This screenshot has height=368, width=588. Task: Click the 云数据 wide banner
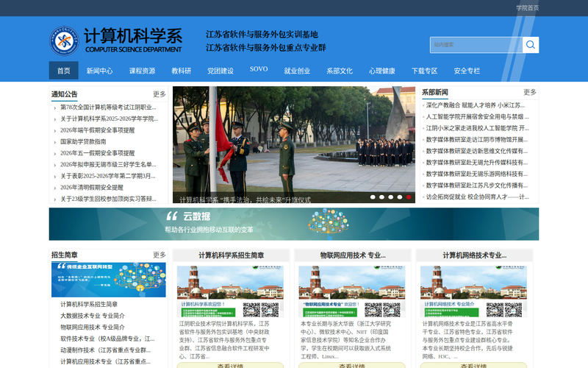(x=293, y=224)
